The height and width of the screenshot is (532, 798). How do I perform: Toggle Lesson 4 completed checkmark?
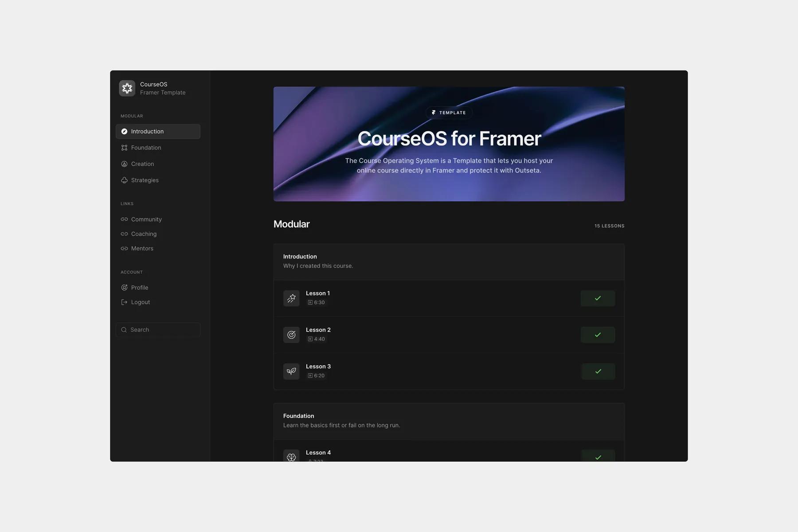click(x=598, y=456)
